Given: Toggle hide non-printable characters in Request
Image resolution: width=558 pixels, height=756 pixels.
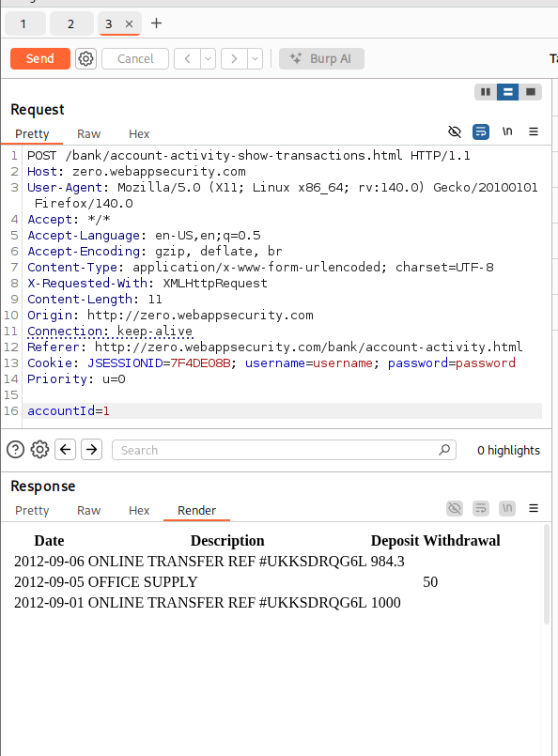Looking at the screenshot, I should (455, 131).
